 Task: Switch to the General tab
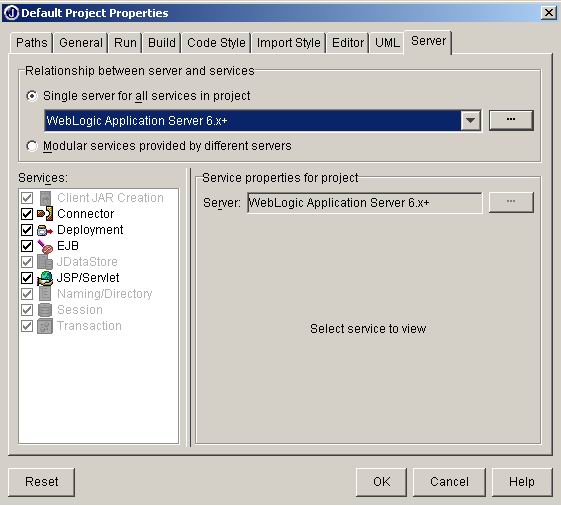(x=81, y=43)
